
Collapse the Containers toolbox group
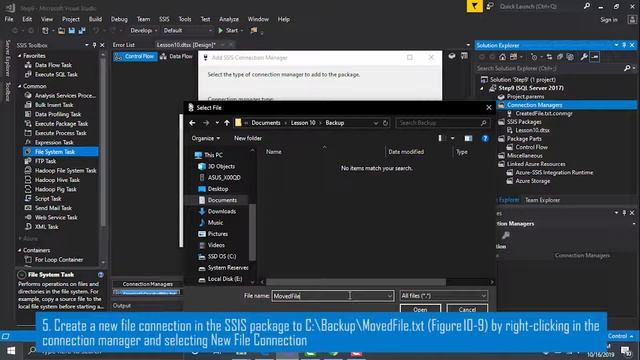pos(20,250)
